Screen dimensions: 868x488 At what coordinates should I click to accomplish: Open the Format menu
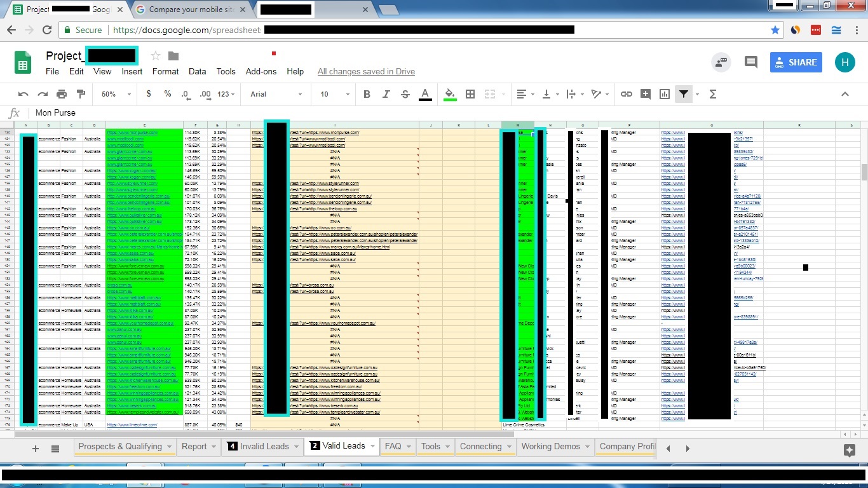tap(165, 71)
